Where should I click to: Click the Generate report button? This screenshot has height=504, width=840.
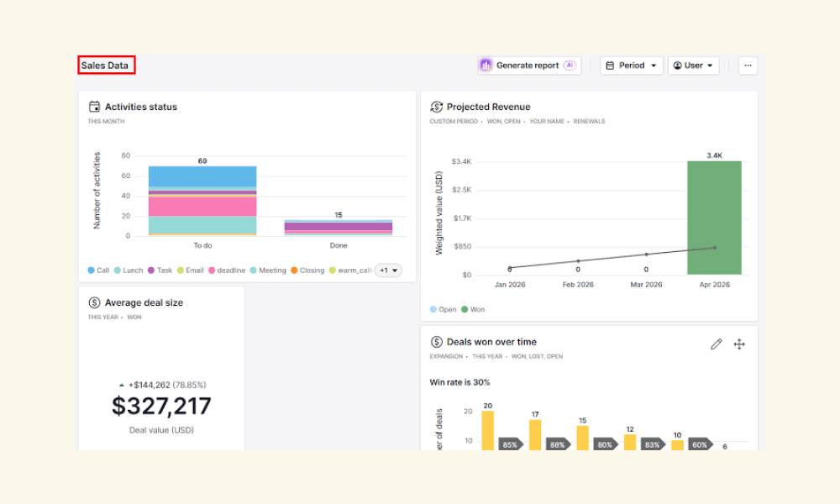529,66
